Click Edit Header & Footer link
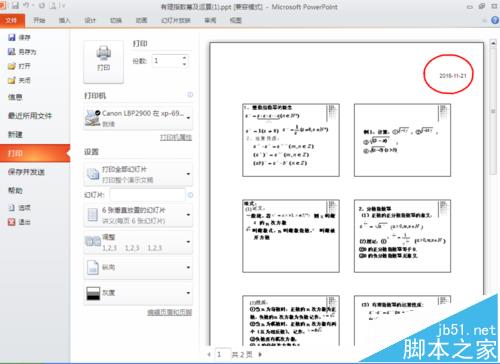The width and height of the screenshot is (500, 364). click(x=169, y=312)
